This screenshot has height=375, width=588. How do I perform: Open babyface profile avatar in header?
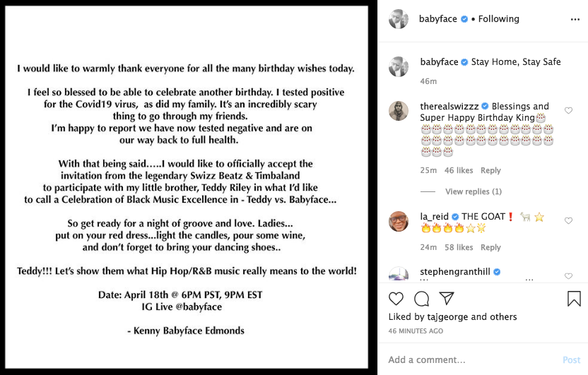click(x=399, y=19)
